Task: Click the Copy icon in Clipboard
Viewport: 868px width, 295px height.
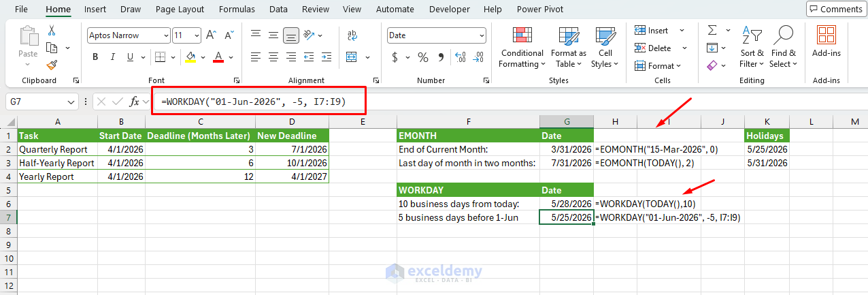Action: (x=52, y=48)
